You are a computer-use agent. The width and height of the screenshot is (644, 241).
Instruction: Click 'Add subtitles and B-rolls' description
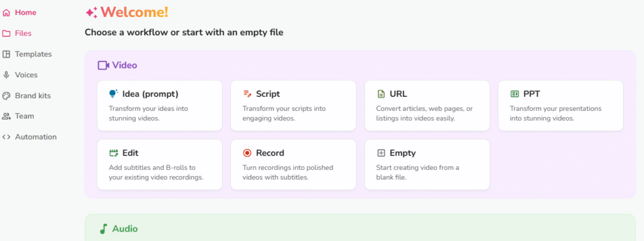point(157,173)
